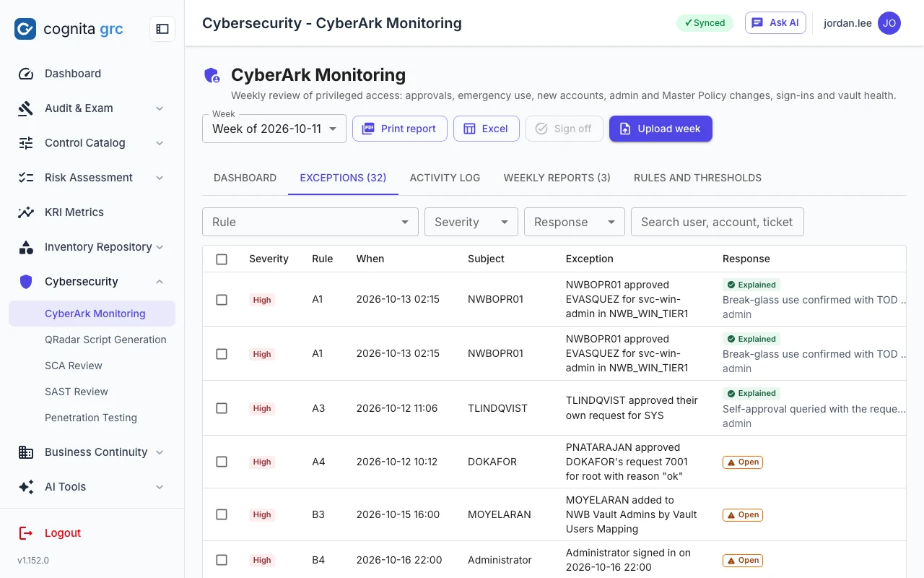This screenshot has height=578, width=924.
Task: Click the Synced status badge
Action: coord(705,23)
